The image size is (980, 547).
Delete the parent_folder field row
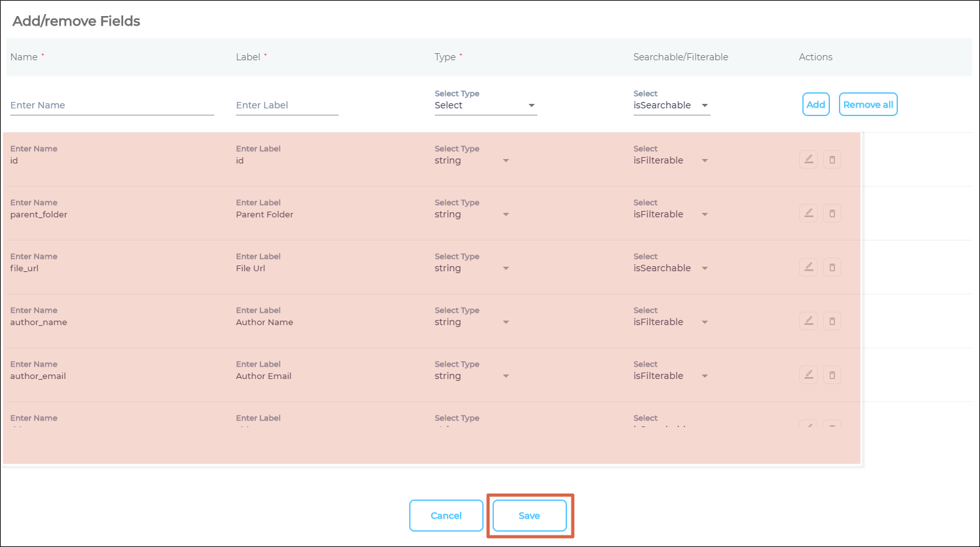pyautogui.click(x=832, y=214)
